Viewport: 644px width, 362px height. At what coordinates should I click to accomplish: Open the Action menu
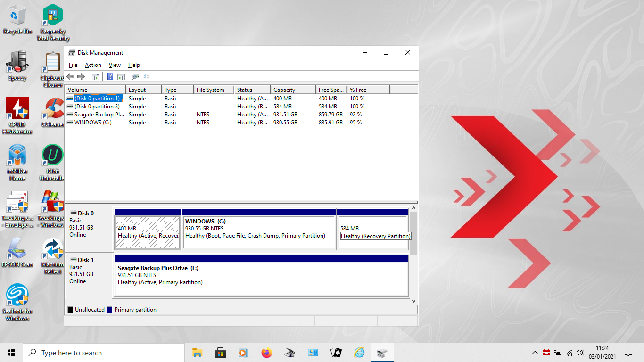(x=93, y=65)
